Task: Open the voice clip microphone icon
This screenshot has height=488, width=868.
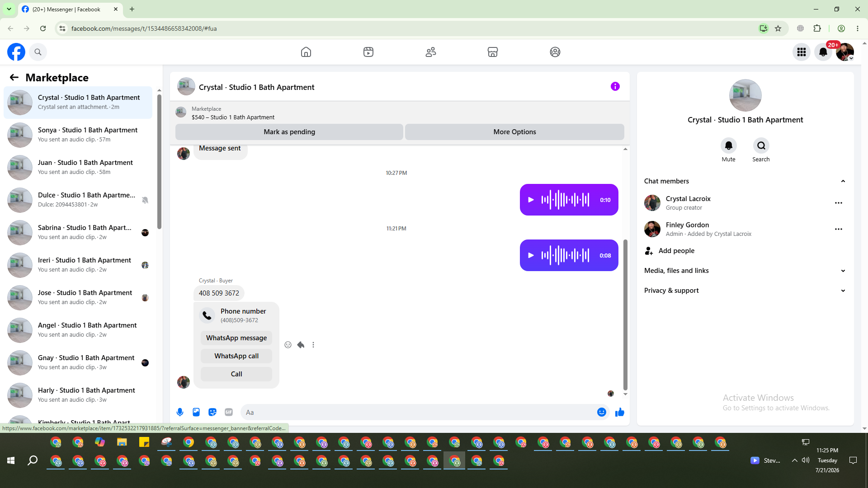Action: (x=180, y=412)
